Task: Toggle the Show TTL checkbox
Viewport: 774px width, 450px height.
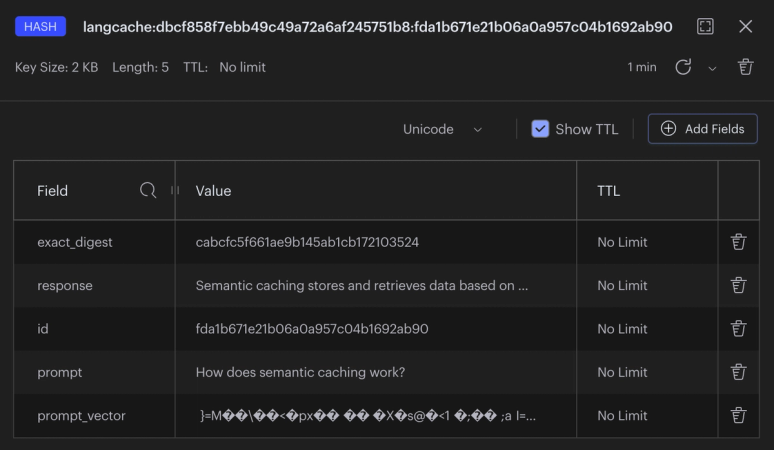Action: [540, 129]
